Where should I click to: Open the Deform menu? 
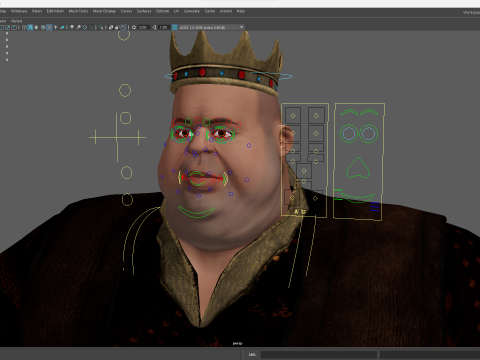pos(162,11)
